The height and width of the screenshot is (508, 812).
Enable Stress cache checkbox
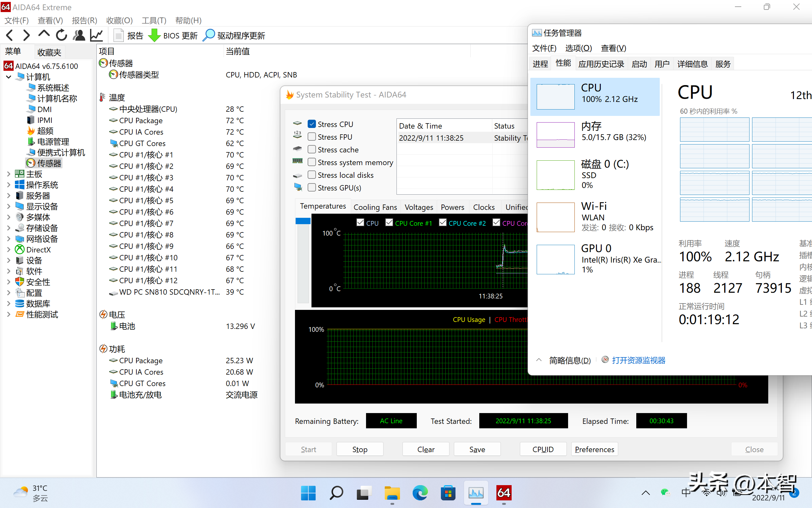pos(312,150)
